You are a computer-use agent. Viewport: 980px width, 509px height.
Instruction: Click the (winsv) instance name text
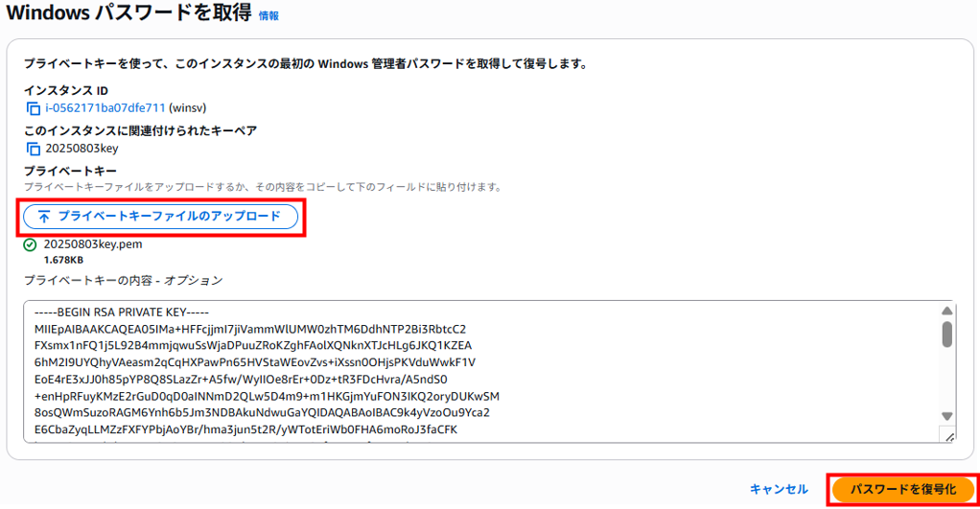[x=188, y=108]
